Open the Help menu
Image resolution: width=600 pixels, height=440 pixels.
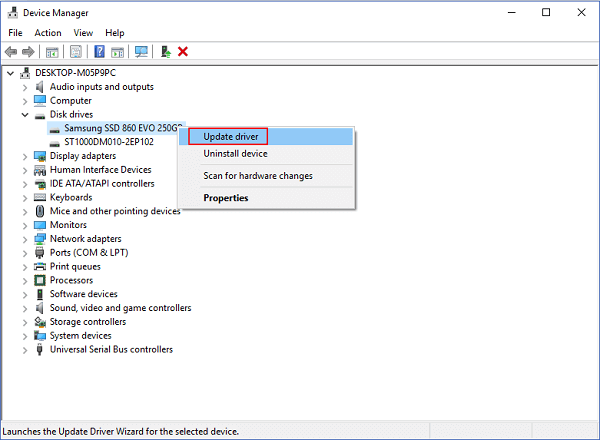point(115,33)
